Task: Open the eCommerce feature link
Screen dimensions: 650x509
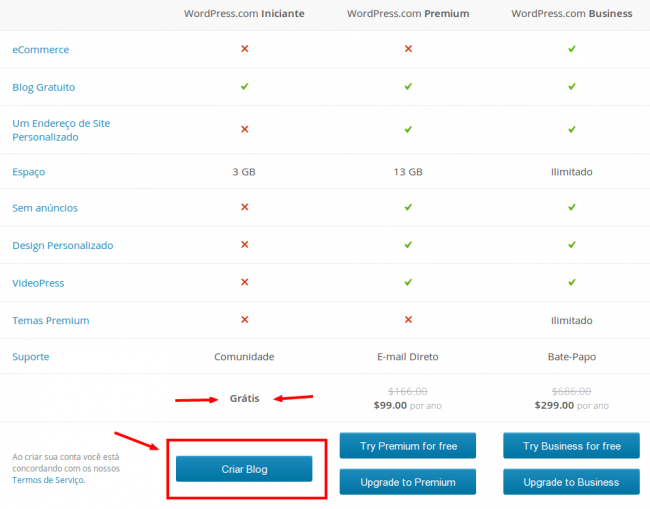Action: (x=41, y=50)
